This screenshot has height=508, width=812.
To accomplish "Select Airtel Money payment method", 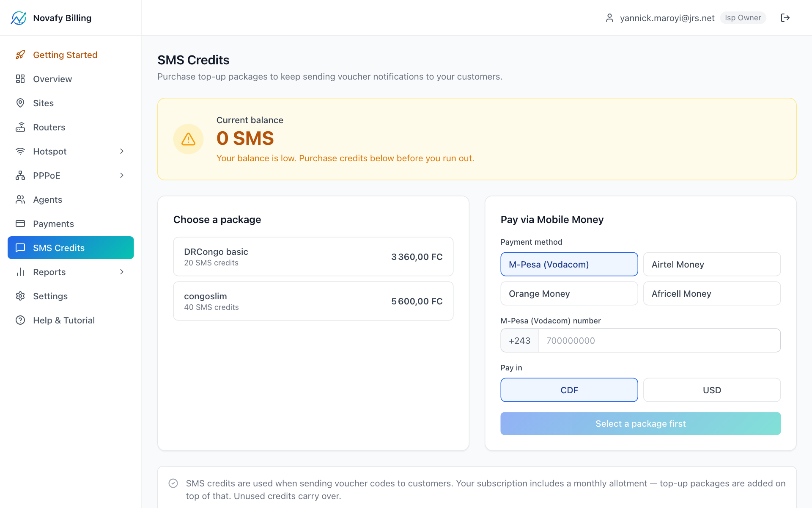I will pos(712,264).
